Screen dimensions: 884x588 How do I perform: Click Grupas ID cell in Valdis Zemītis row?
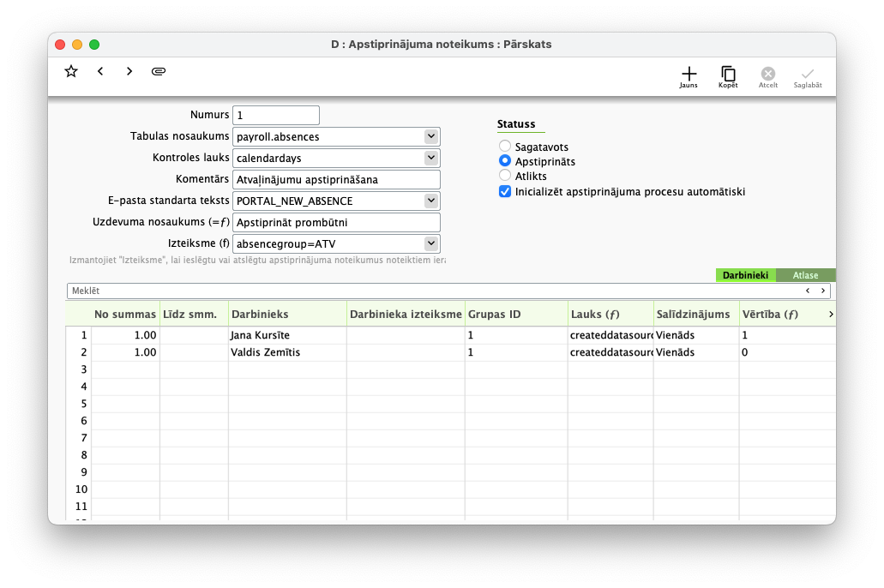pyautogui.click(x=516, y=352)
